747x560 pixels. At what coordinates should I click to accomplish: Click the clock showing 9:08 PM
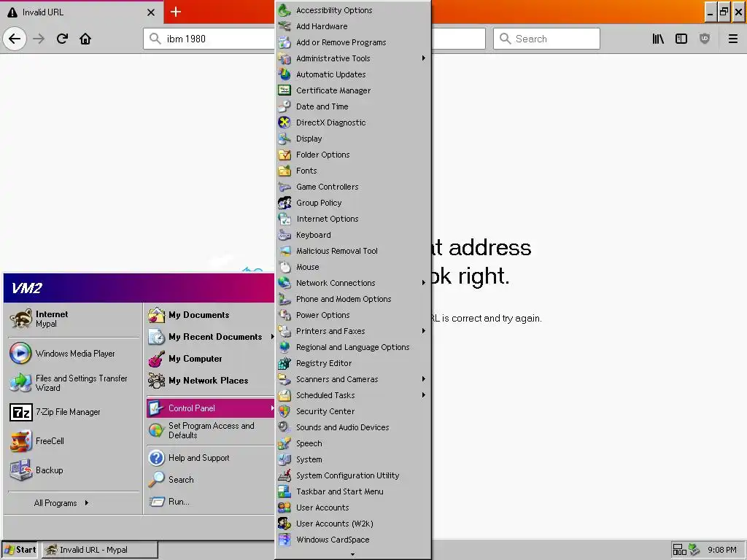point(721,550)
